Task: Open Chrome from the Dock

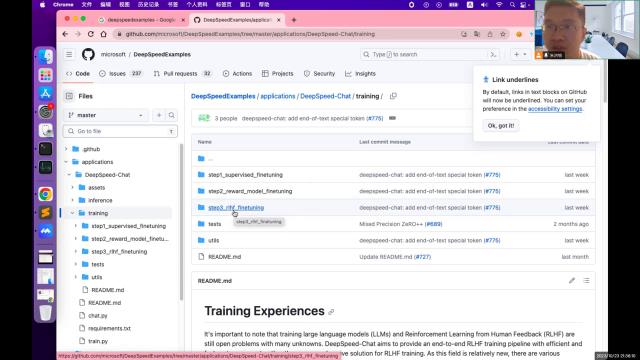Action: pyautogui.click(x=46, y=194)
